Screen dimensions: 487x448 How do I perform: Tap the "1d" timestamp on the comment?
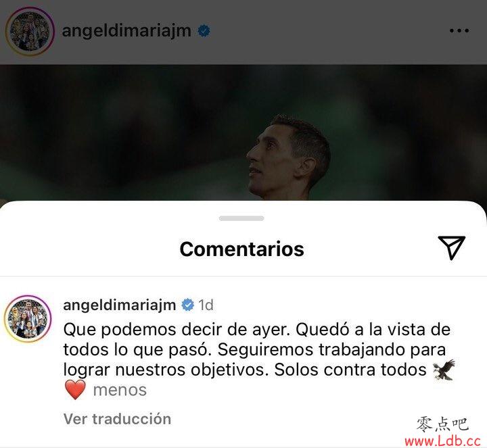point(206,305)
